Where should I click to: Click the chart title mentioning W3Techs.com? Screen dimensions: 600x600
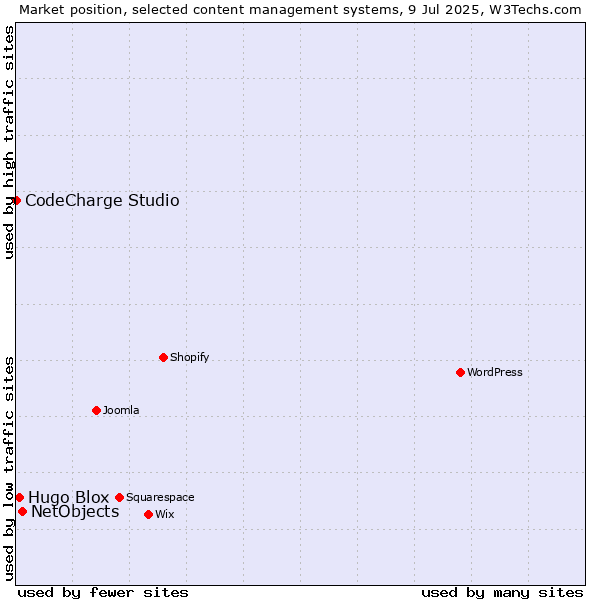[300, 10]
